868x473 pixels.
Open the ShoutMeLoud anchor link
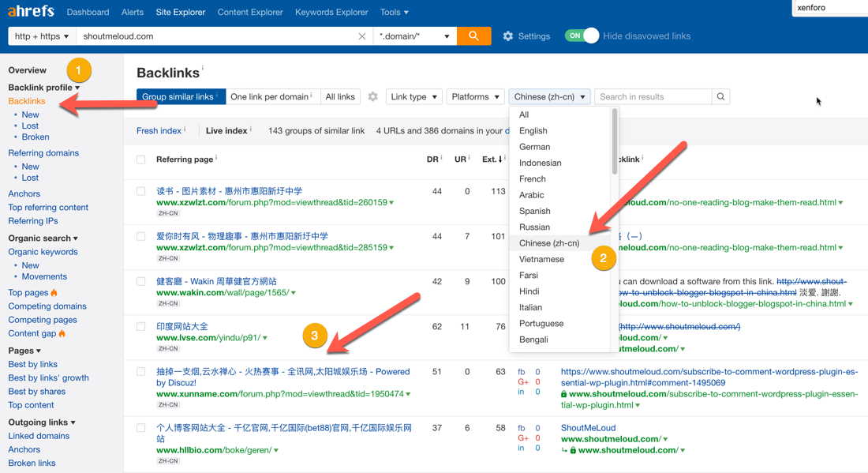point(588,428)
